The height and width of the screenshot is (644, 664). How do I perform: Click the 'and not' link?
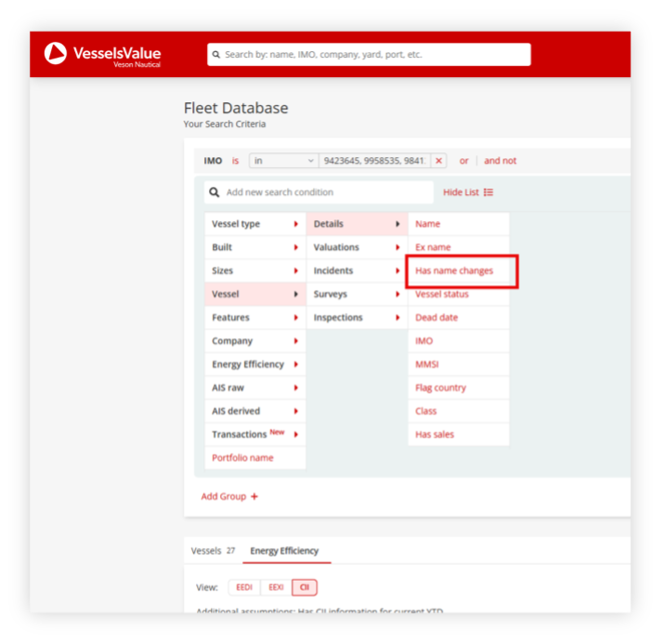coord(500,161)
